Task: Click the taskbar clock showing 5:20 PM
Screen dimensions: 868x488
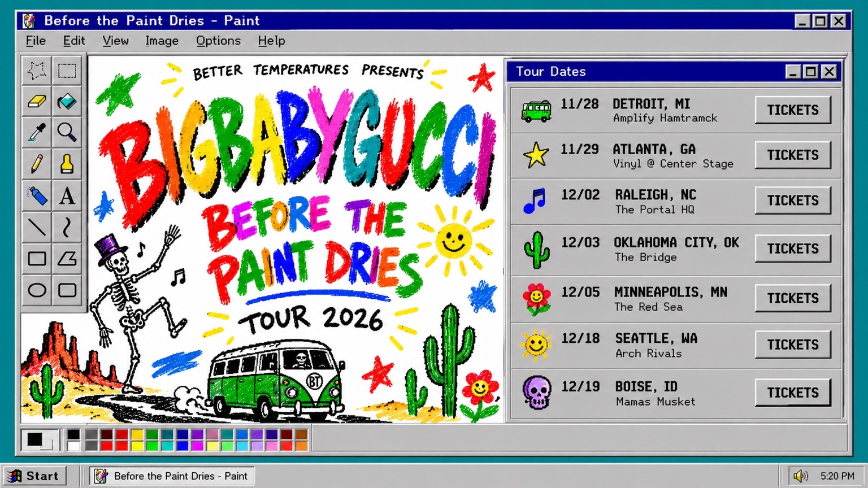Action: [x=837, y=476]
